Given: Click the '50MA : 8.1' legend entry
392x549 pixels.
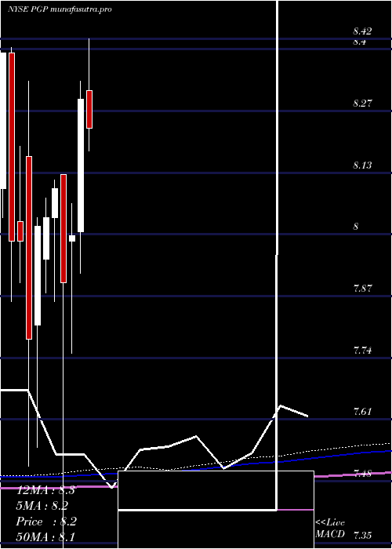Looking at the screenshot, I should (45, 537).
